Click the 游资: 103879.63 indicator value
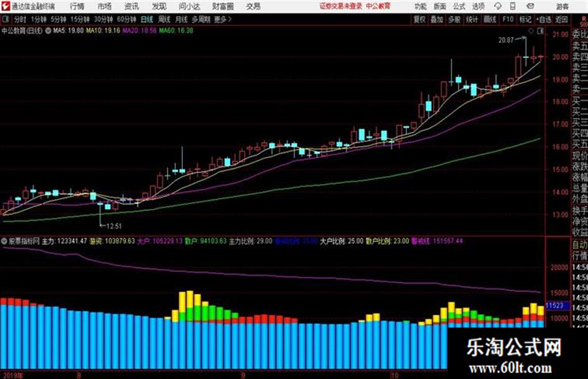The image size is (588, 379). (x=112, y=241)
